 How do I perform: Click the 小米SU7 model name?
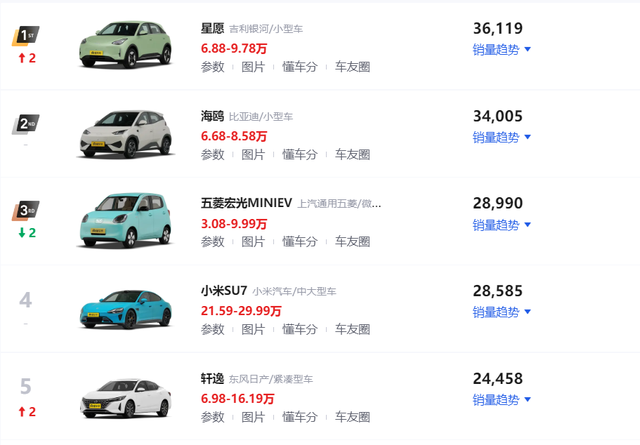coord(223,291)
